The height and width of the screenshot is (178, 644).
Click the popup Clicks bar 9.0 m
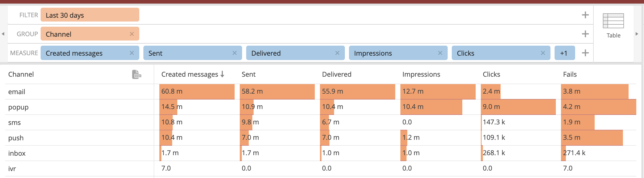(x=518, y=107)
